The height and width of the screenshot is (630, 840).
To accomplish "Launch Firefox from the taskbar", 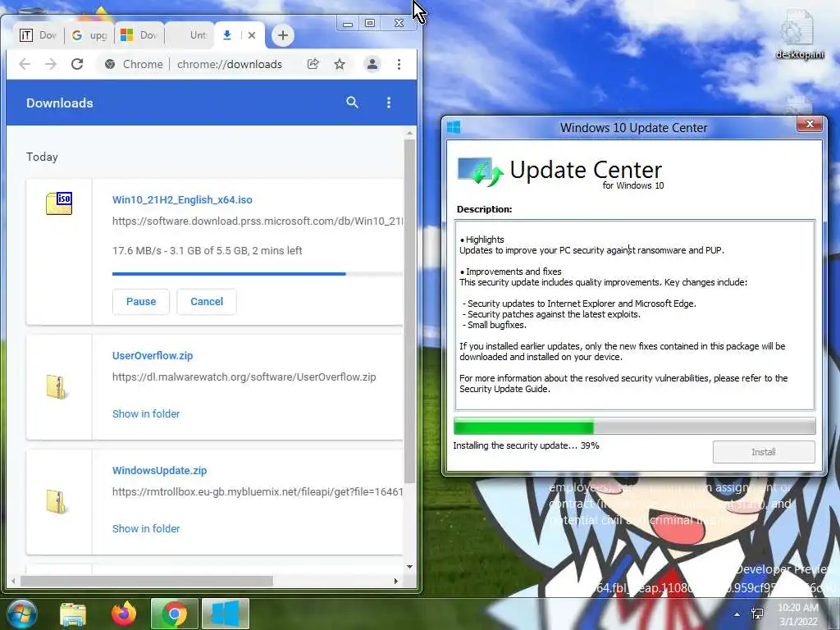I will point(124,614).
